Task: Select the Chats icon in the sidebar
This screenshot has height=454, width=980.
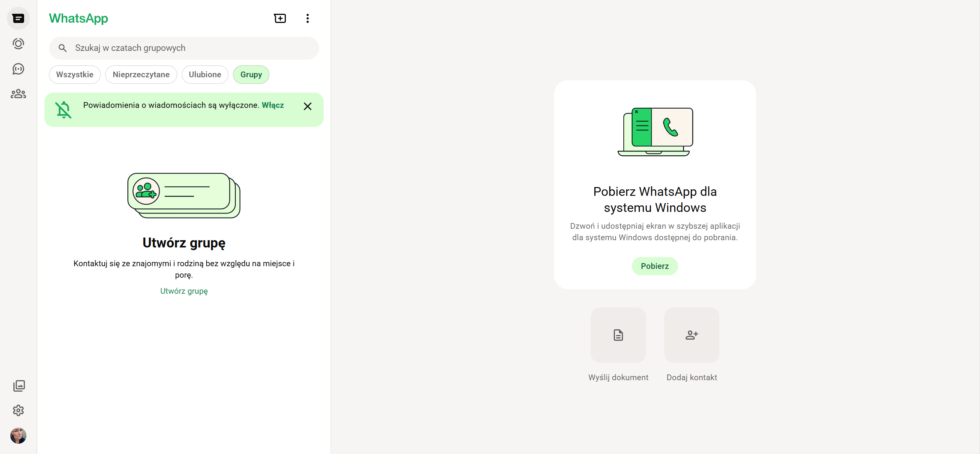Action: coord(18,18)
